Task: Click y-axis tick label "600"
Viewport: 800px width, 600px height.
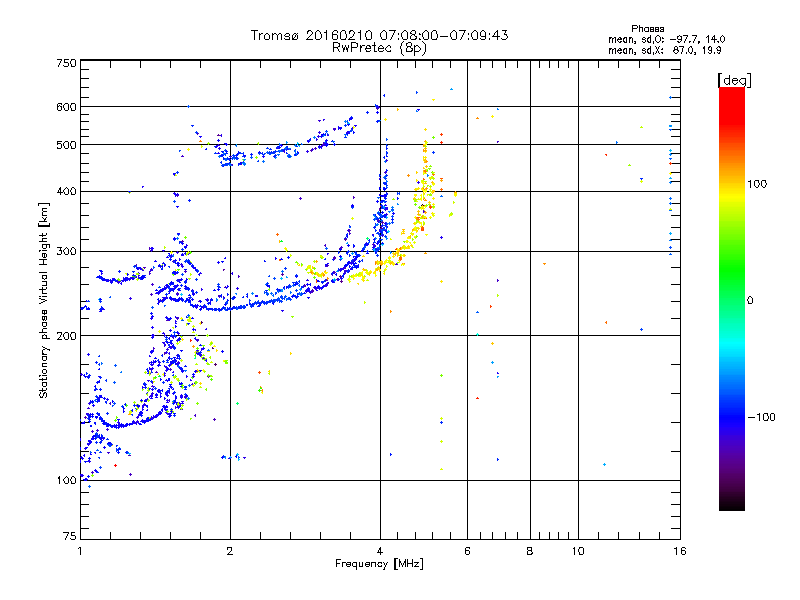Action: click(x=67, y=107)
